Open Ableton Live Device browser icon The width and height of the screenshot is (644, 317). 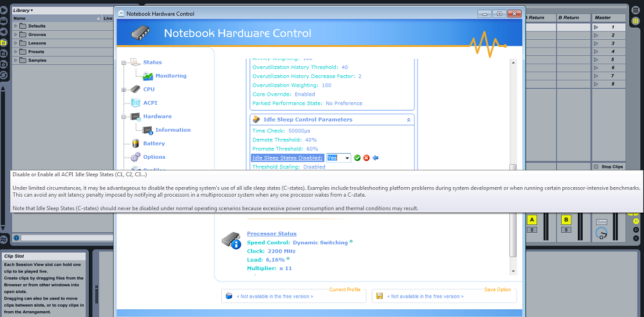(x=4, y=21)
